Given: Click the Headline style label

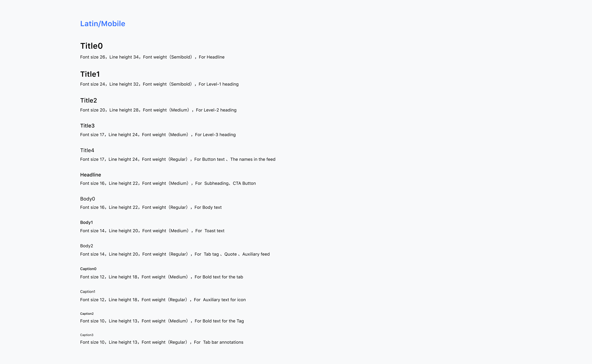Looking at the screenshot, I should pyautogui.click(x=90, y=175).
